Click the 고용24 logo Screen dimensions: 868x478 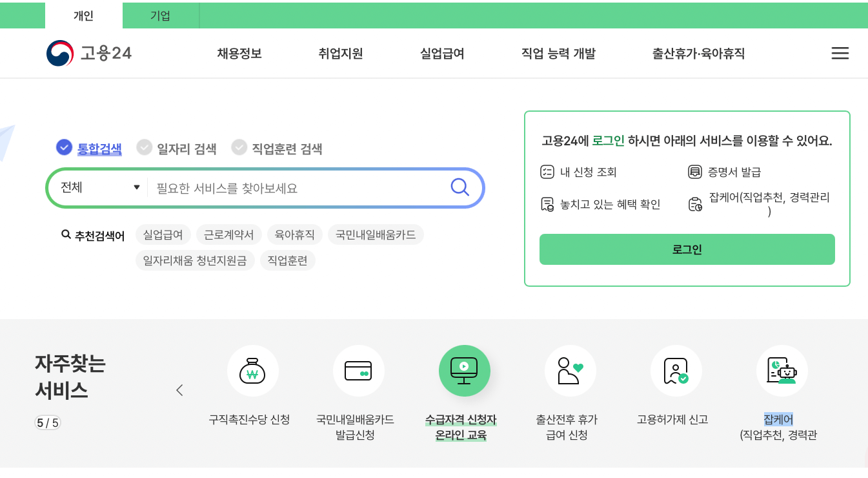point(88,53)
